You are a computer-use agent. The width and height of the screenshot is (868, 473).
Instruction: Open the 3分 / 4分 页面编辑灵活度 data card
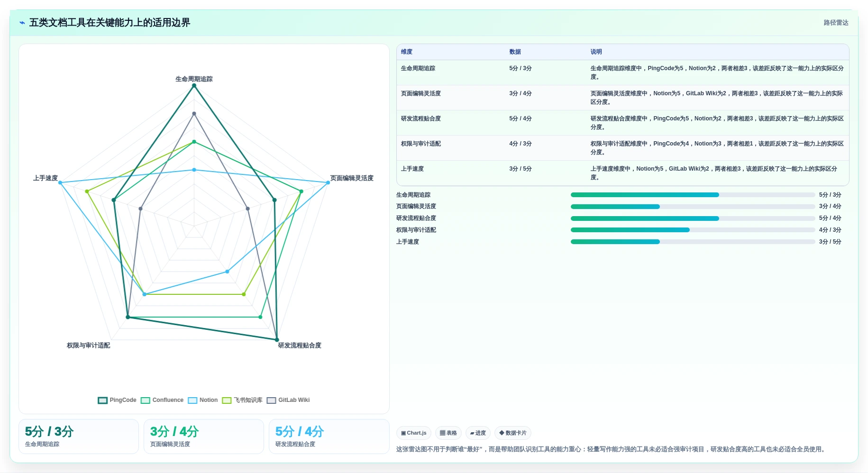204,437
